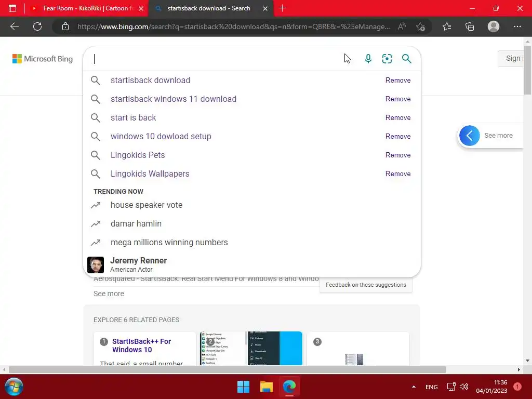Click See more below Aerosquared result
This screenshot has width=532, height=399.
pyautogui.click(x=109, y=294)
